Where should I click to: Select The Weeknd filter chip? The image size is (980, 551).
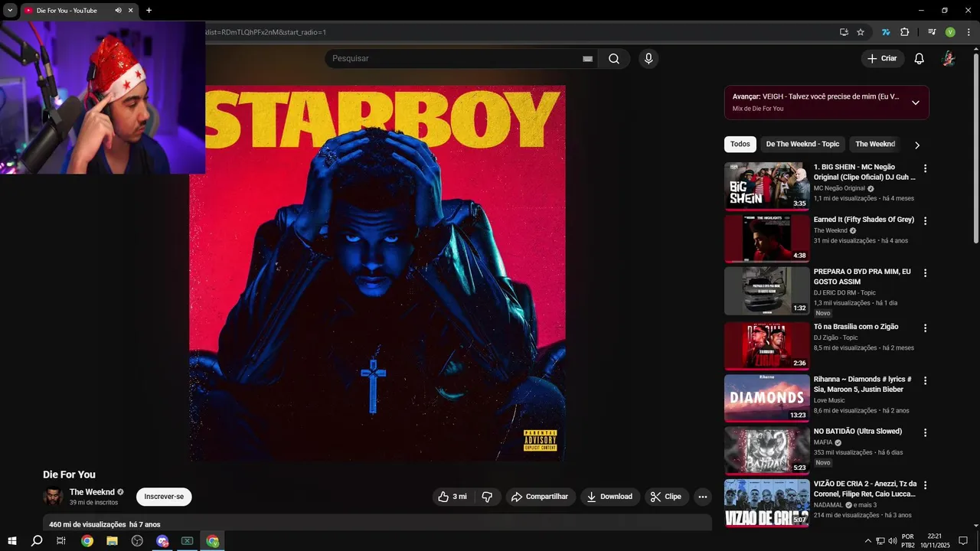tap(875, 144)
